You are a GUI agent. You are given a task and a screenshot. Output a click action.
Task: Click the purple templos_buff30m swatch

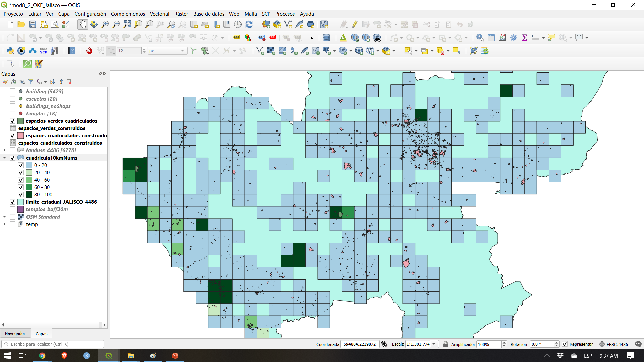21,209
